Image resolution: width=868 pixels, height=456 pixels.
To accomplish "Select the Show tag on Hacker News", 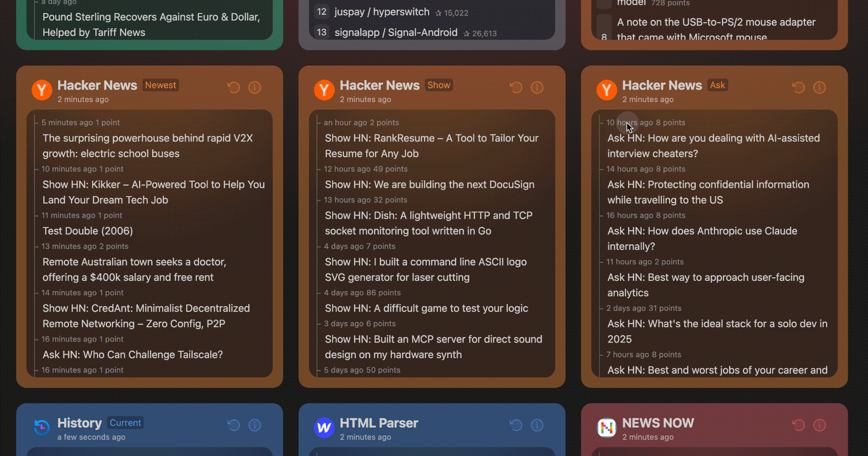I will click(x=438, y=85).
